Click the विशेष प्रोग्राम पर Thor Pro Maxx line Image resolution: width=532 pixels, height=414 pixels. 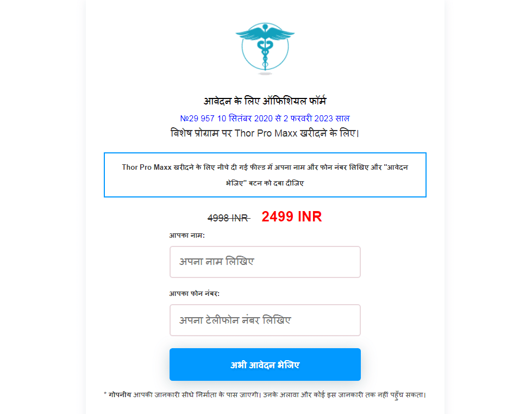265,133
